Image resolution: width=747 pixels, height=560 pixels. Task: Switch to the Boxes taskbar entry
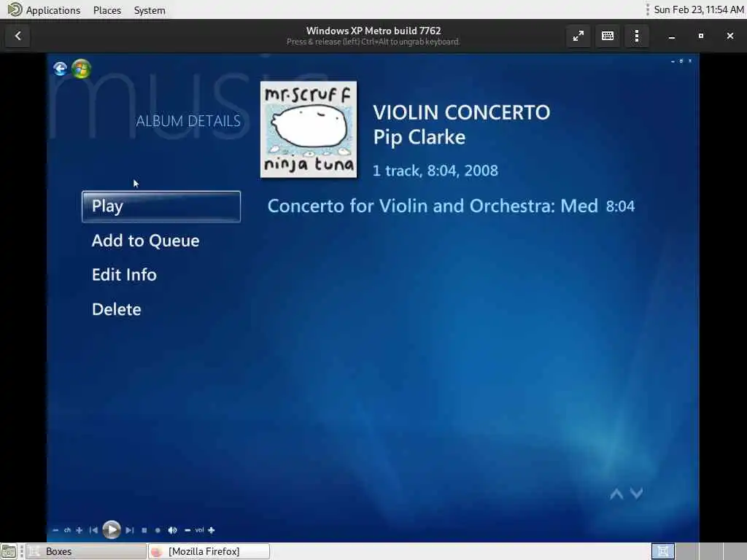[86, 551]
